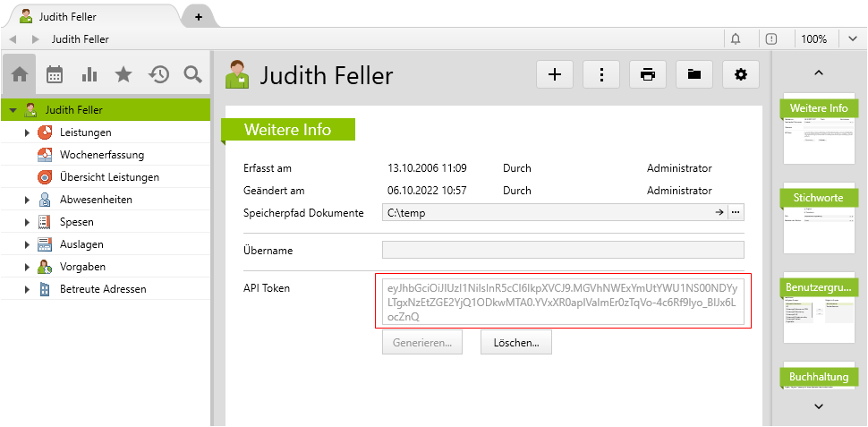Open the bar chart reports icon
The width and height of the screenshot is (868, 427).
[89, 75]
